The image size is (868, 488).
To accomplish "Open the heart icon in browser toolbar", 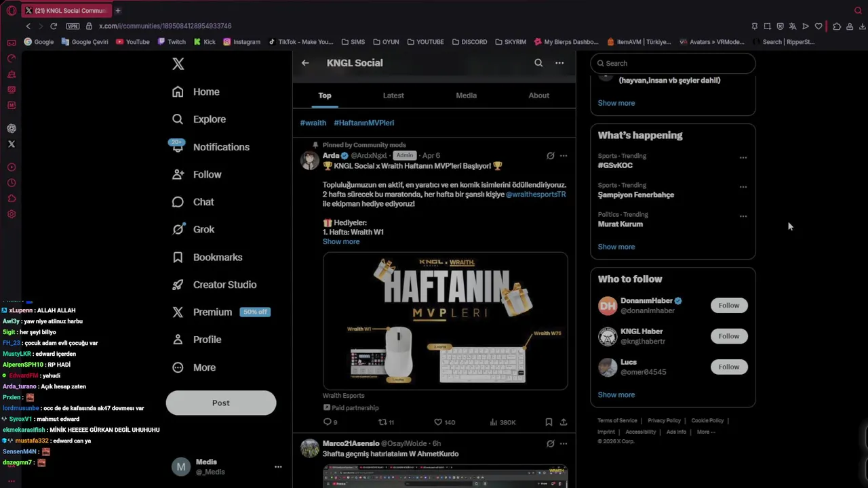I will [818, 26].
